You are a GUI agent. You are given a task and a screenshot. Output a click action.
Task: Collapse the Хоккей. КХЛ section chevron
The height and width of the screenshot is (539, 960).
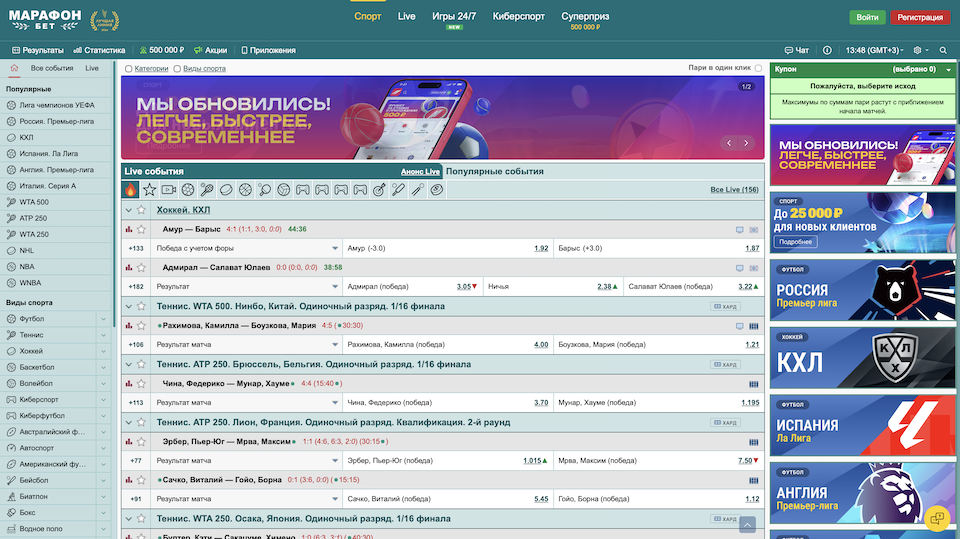click(x=129, y=210)
